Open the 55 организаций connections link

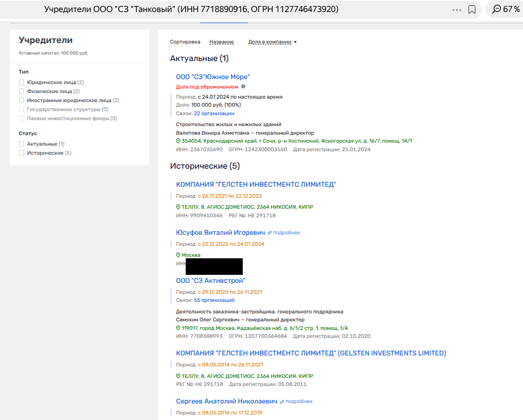214,300
